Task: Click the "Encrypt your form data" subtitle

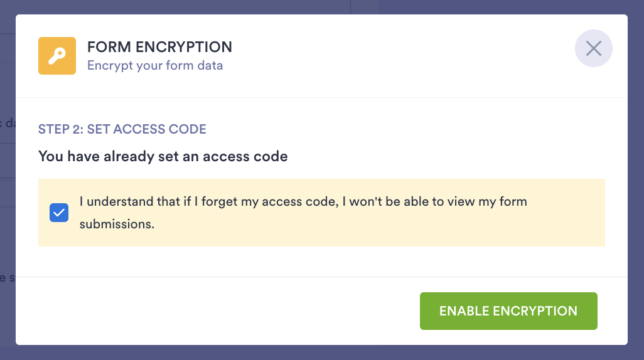Action: pos(155,65)
